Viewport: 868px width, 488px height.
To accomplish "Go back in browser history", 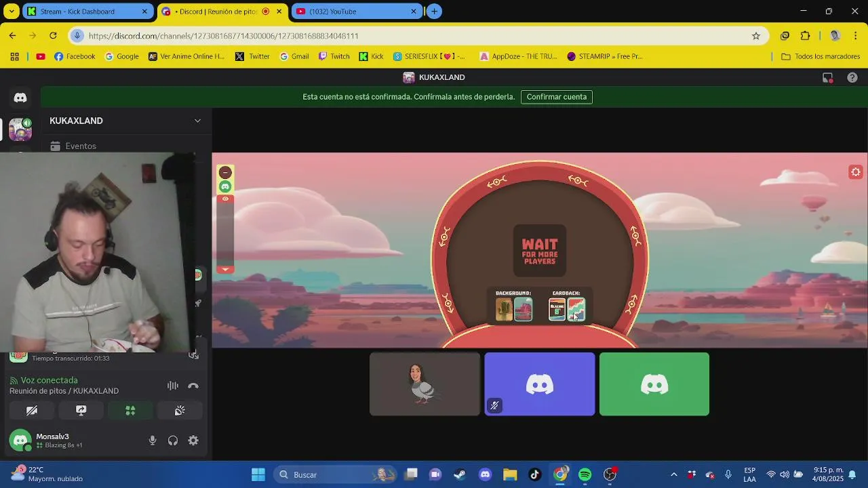I will pos(12,36).
